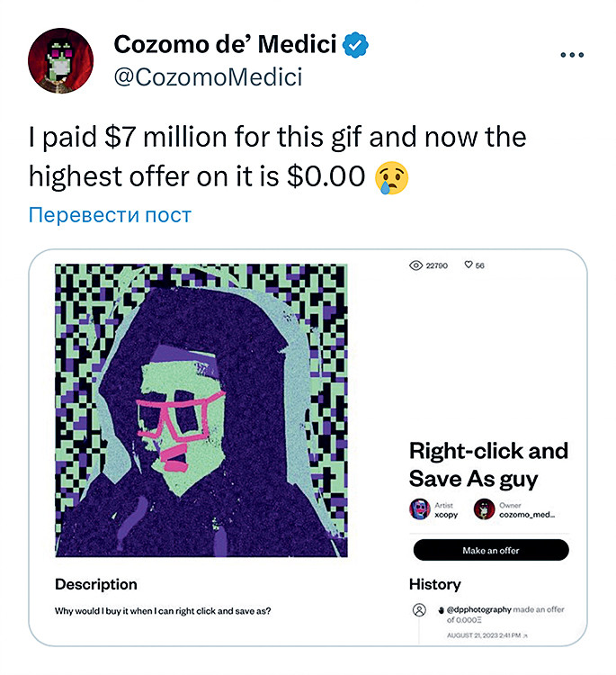Click the xcopy artist avatar
Image resolution: width=616 pixels, height=675 pixels.
[420, 509]
